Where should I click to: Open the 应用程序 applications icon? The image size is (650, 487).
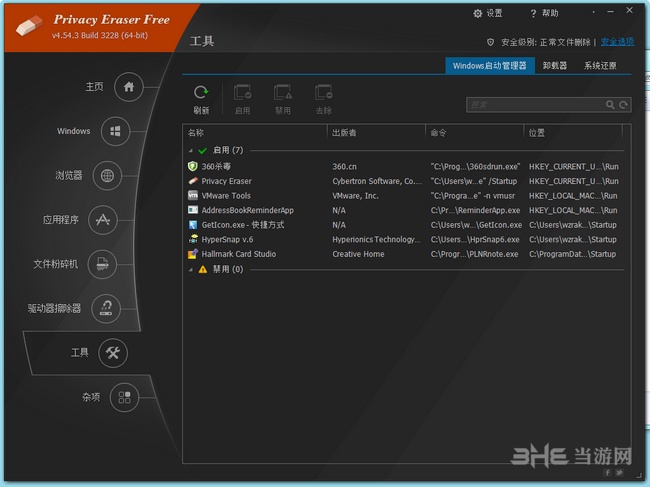tap(103, 220)
